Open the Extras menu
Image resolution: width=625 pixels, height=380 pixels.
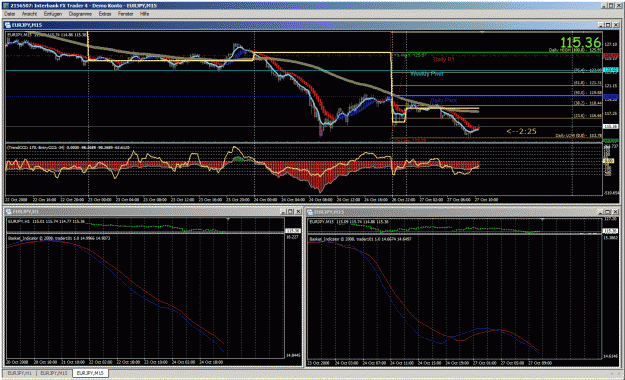105,14
